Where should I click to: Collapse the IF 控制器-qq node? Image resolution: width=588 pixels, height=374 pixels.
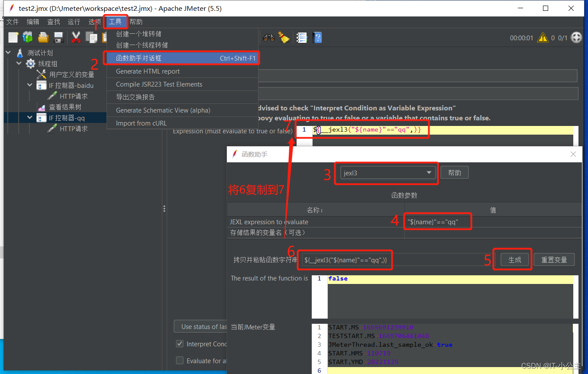point(30,117)
